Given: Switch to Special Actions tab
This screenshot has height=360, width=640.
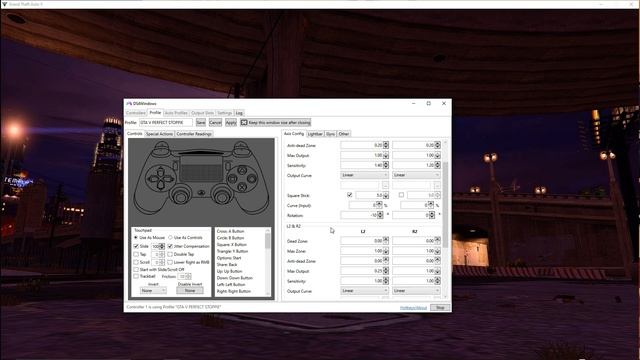Looking at the screenshot, I should 159,134.
